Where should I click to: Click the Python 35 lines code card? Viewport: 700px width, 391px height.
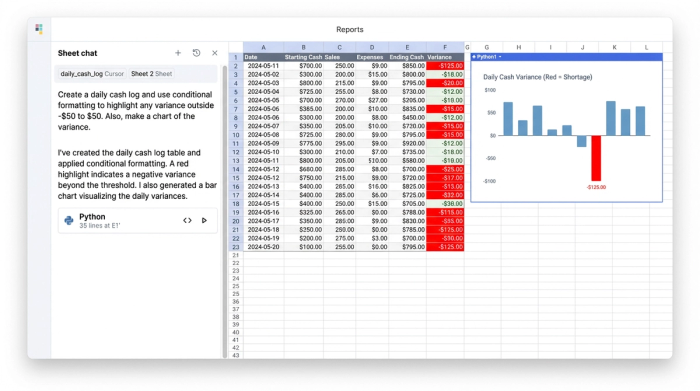pyautogui.click(x=138, y=220)
